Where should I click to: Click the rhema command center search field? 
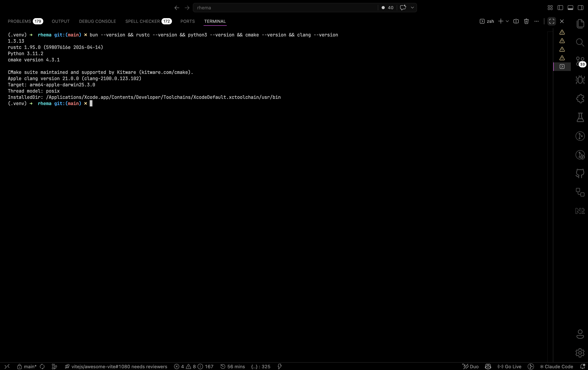285,8
